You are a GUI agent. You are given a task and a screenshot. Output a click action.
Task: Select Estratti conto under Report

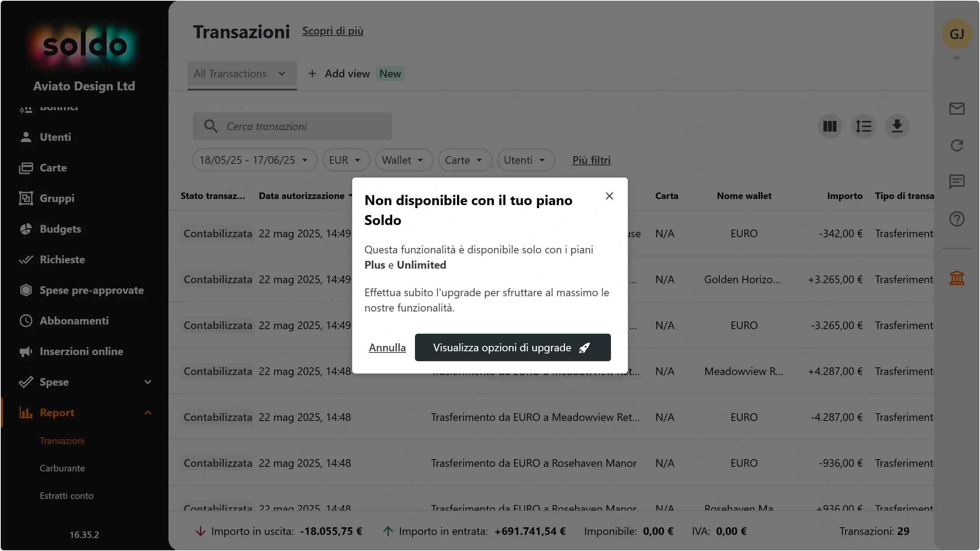coord(67,496)
